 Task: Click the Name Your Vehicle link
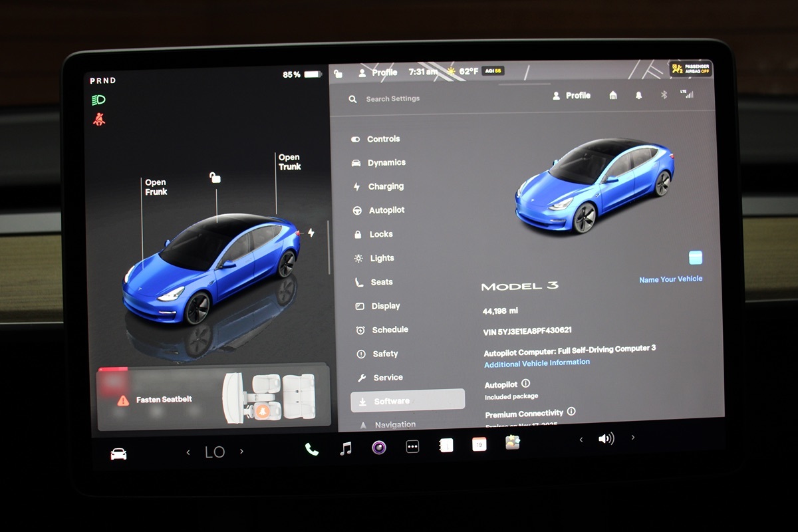point(670,279)
